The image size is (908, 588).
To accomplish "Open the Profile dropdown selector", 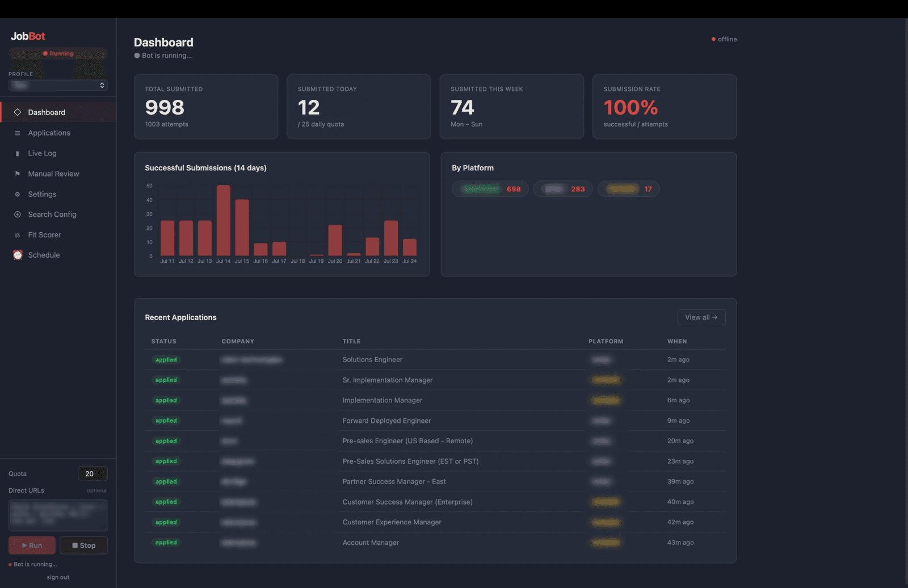I will pos(58,85).
